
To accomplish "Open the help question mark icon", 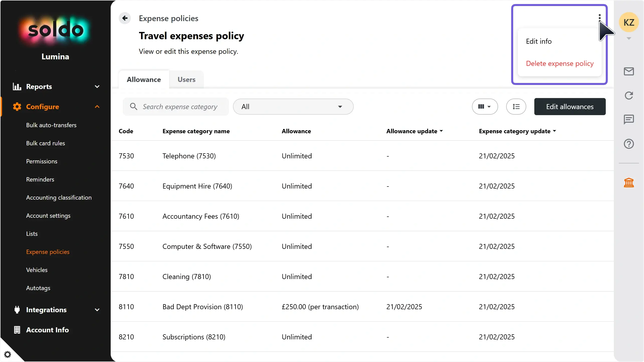I will pyautogui.click(x=629, y=144).
